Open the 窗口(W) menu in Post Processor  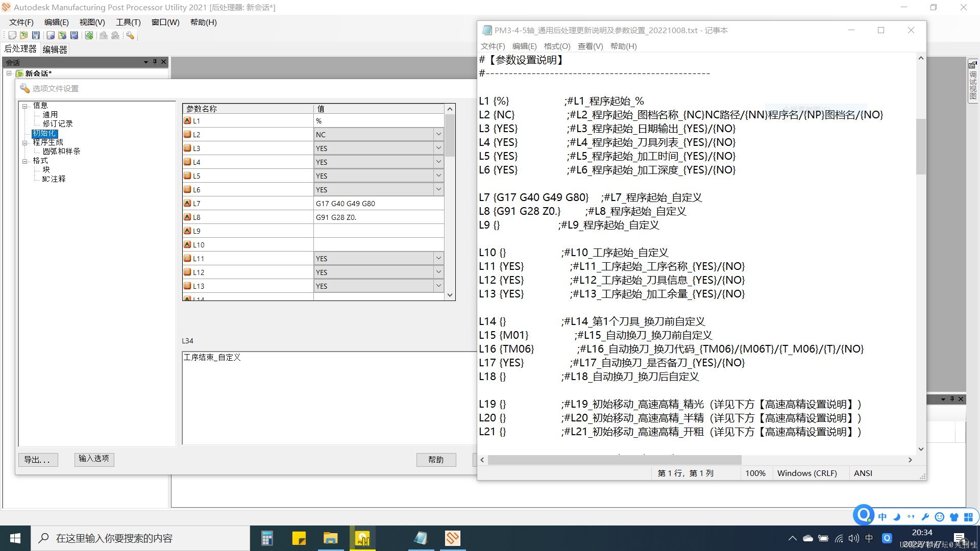[x=165, y=22]
